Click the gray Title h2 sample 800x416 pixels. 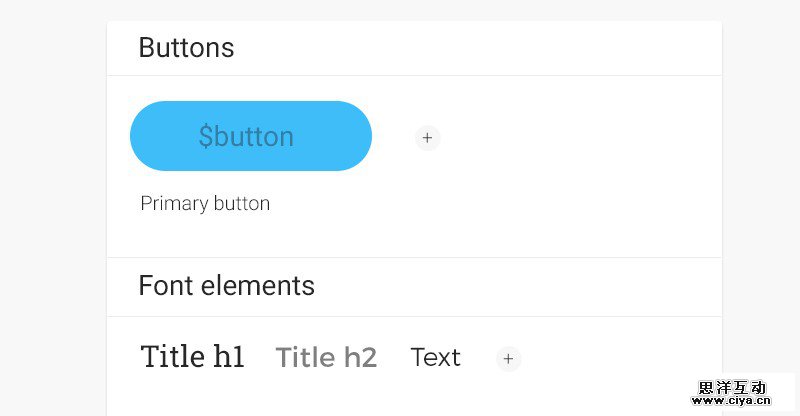click(x=326, y=358)
